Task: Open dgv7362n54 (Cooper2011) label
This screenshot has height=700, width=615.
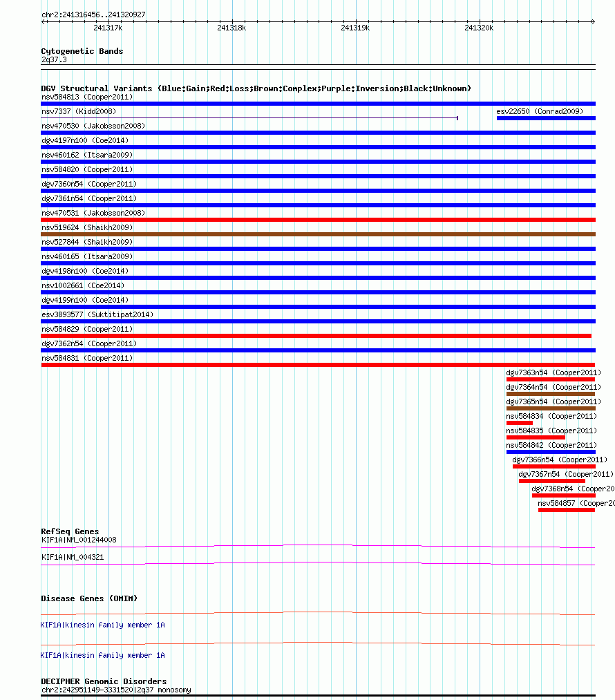Action: (89, 343)
